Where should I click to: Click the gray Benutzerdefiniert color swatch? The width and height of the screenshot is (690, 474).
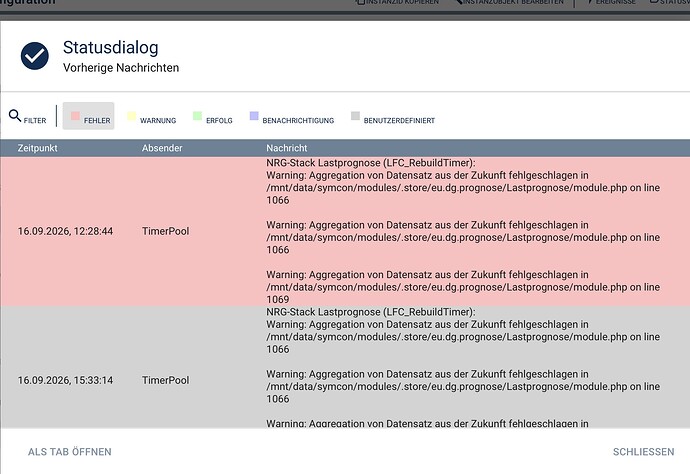[355, 116]
